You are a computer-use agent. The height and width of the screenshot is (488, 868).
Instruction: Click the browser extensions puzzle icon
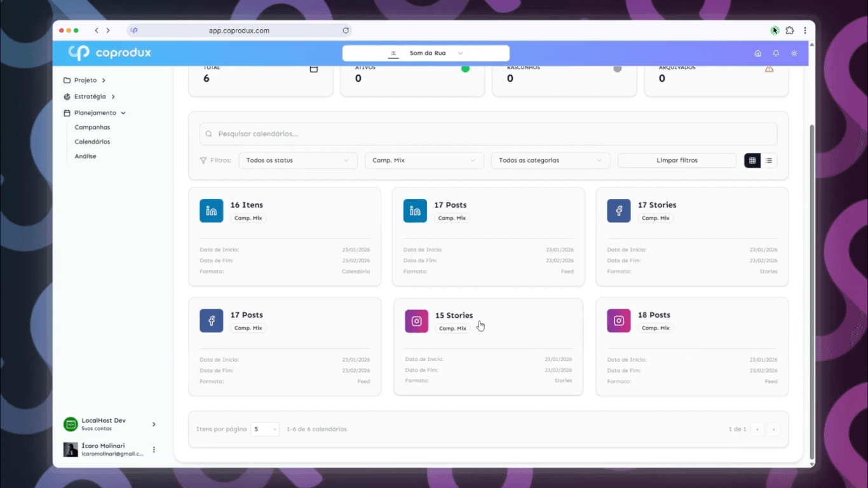coord(790,30)
